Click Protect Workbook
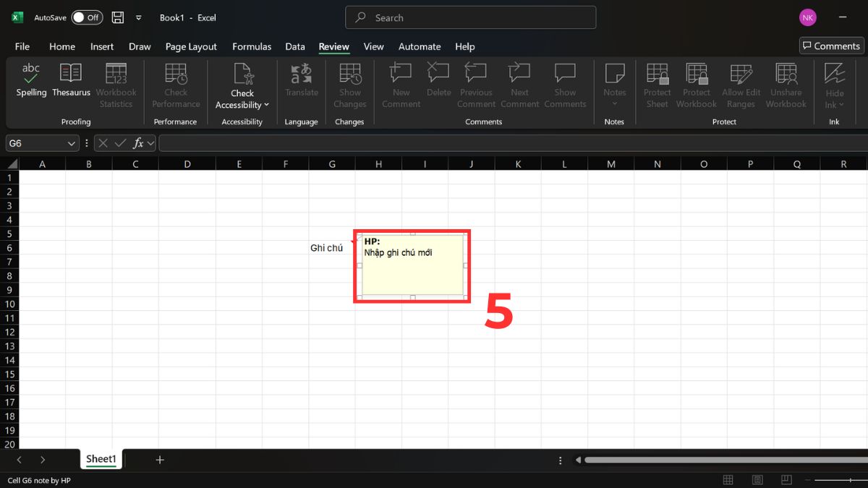The image size is (868, 488). 696,81
